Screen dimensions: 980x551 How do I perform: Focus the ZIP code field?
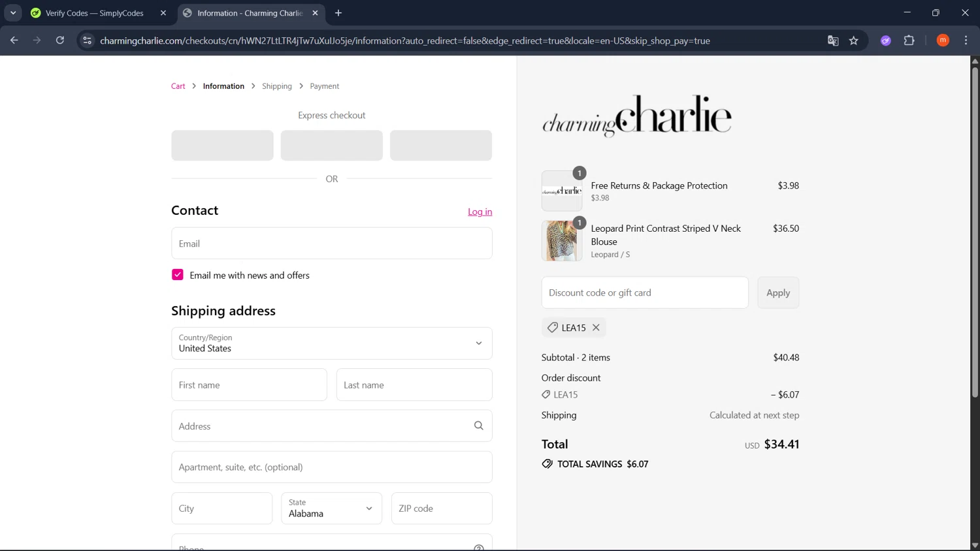[x=442, y=509]
